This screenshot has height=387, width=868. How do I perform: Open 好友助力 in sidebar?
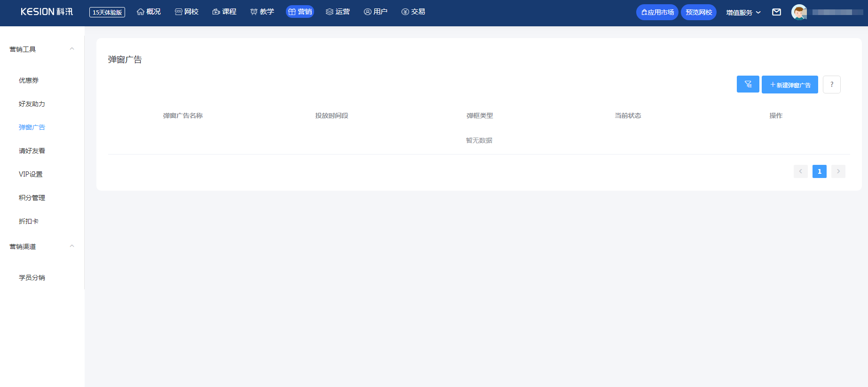32,104
